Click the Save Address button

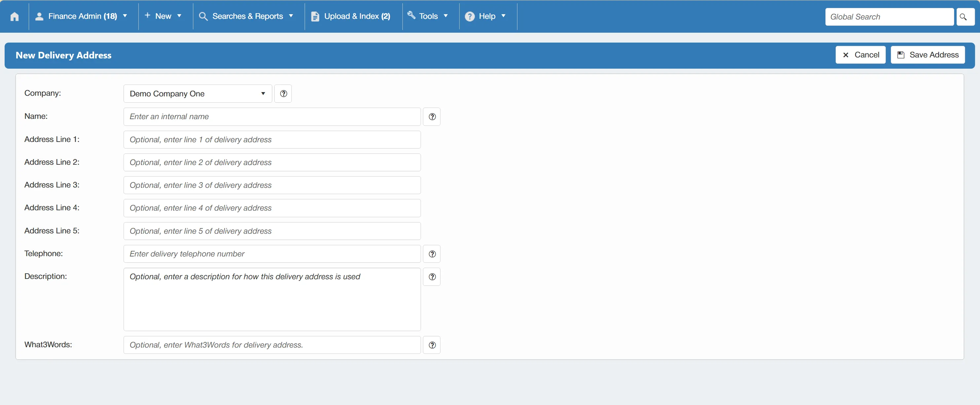coord(927,55)
